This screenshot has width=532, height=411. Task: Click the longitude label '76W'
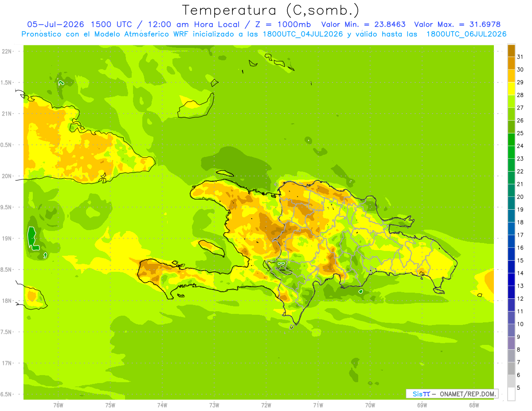[58, 405]
